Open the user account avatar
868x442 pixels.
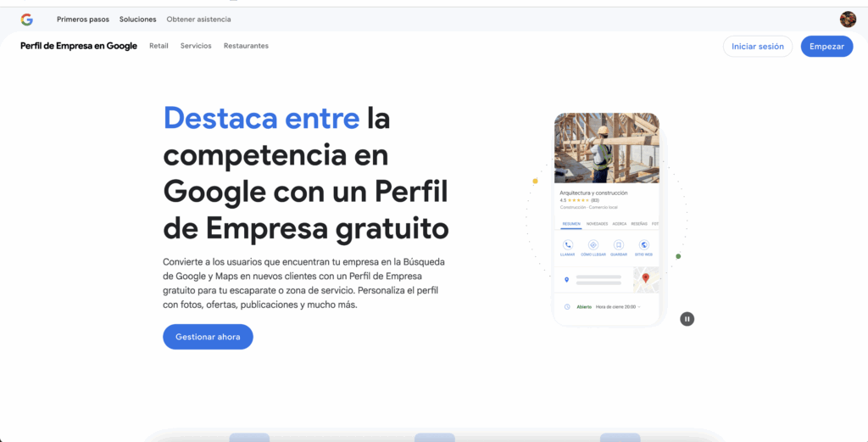point(848,20)
